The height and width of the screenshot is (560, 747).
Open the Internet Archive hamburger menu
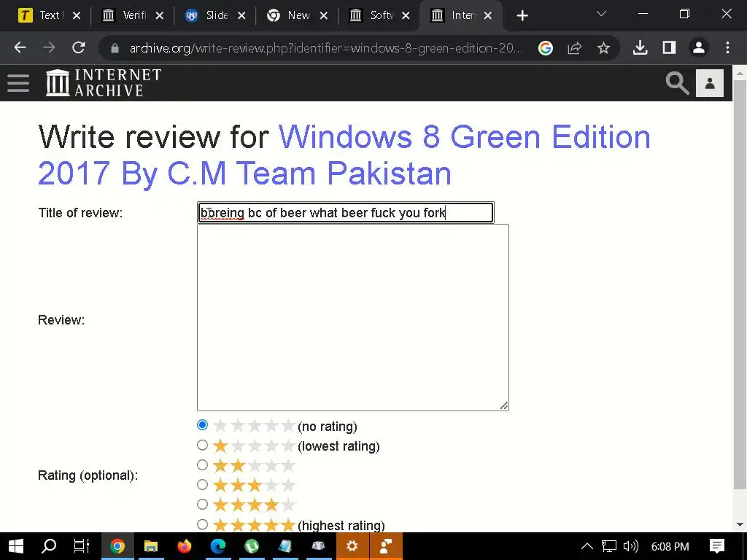(18, 83)
